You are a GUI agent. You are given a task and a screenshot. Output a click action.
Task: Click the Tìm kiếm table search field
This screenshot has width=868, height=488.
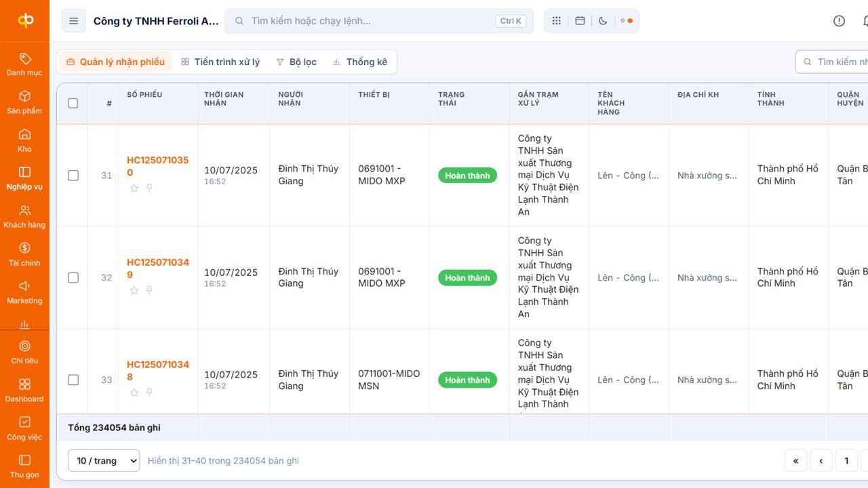pos(832,62)
